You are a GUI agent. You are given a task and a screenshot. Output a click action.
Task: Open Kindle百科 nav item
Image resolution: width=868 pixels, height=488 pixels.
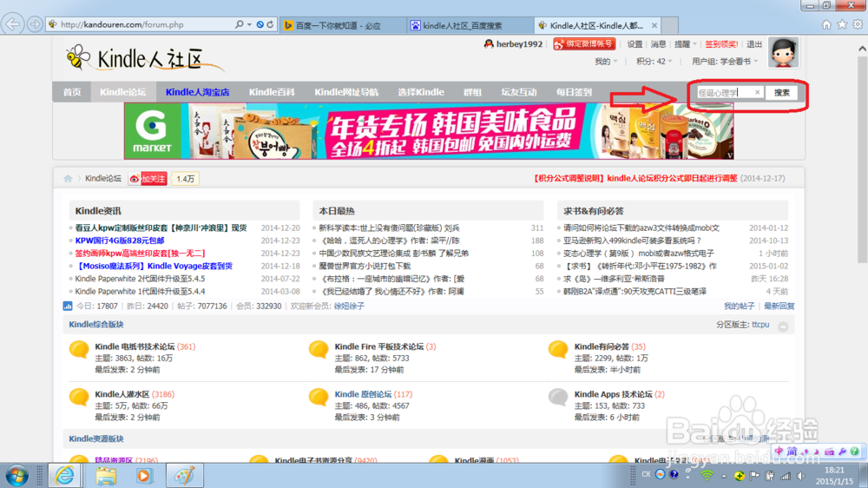point(271,92)
